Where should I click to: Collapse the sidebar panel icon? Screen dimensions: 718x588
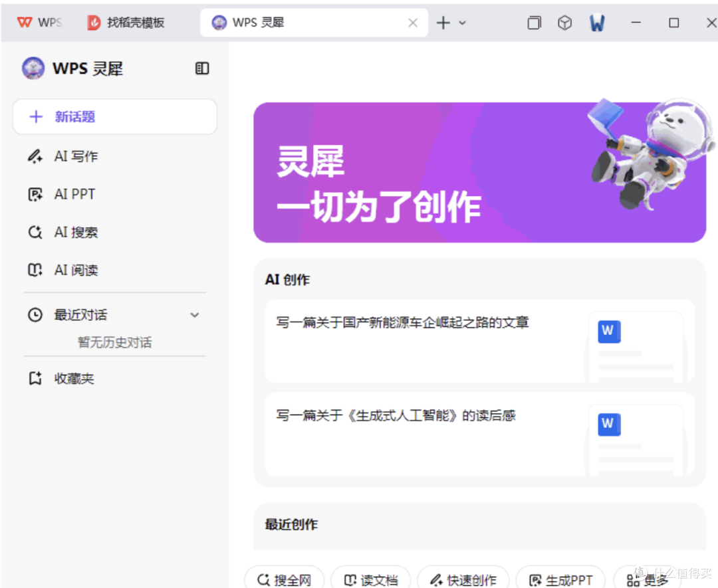tap(202, 68)
